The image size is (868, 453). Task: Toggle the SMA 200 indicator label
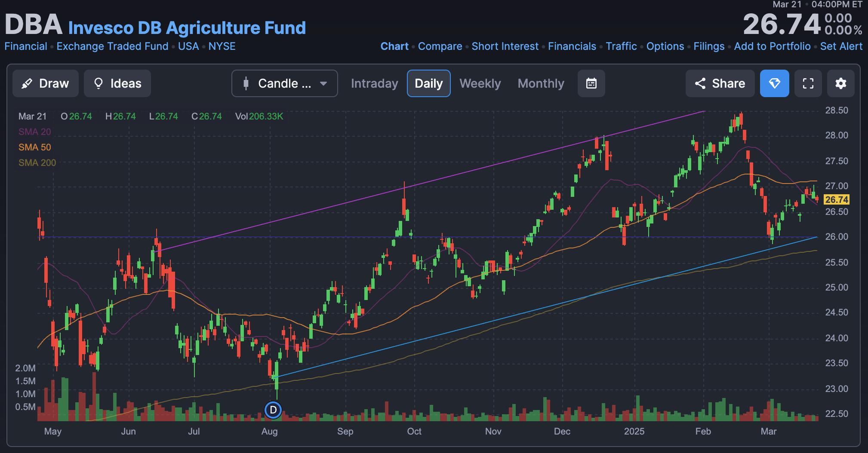[37, 163]
